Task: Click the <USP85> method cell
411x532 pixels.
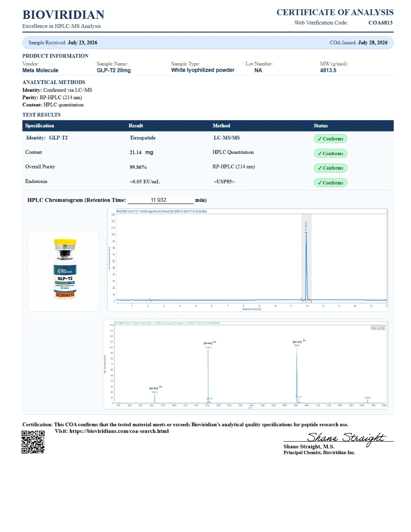Action: [x=224, y=181]
